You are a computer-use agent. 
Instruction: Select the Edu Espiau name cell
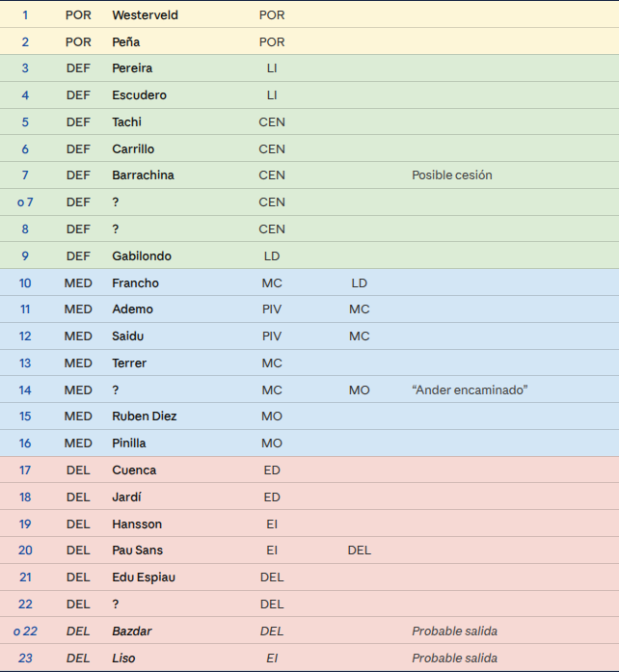pos(144,578)
